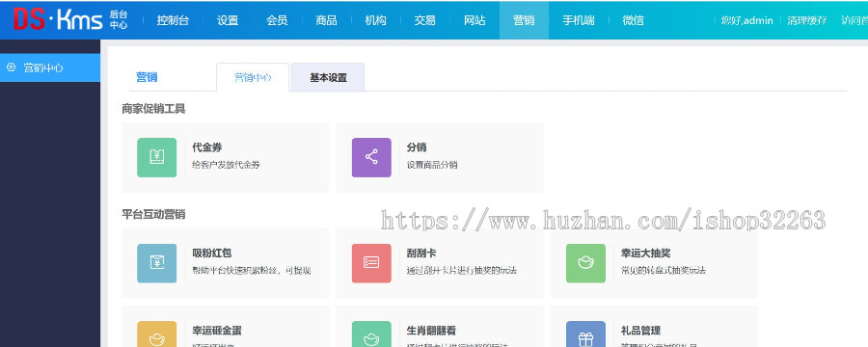This screenshot has height=347, width=868.
Task: Select the 营销 top menu
Action: click(524, 20)
